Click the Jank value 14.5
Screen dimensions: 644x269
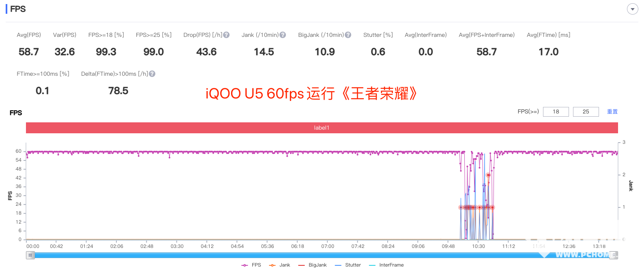[x=264, y=52]
